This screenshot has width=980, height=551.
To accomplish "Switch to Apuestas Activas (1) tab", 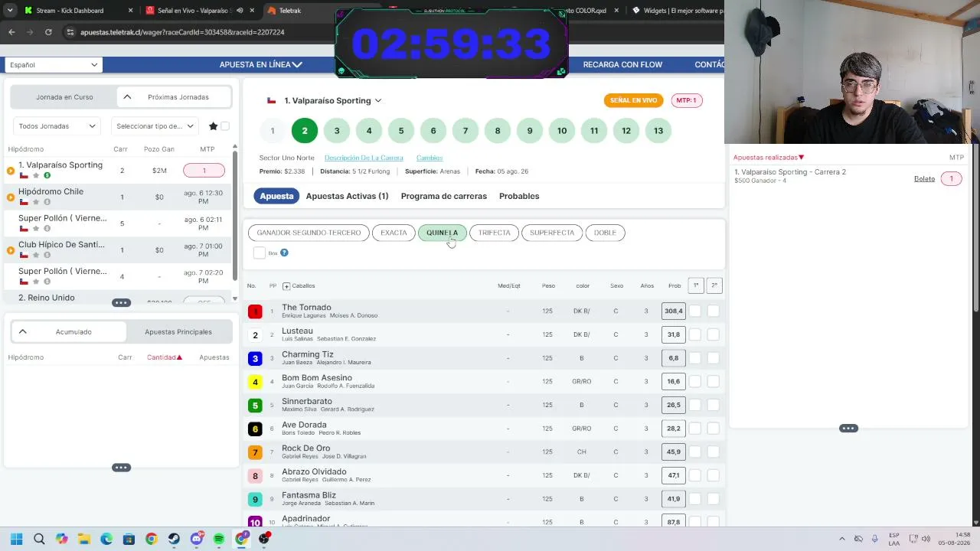I will click(347, 196).
